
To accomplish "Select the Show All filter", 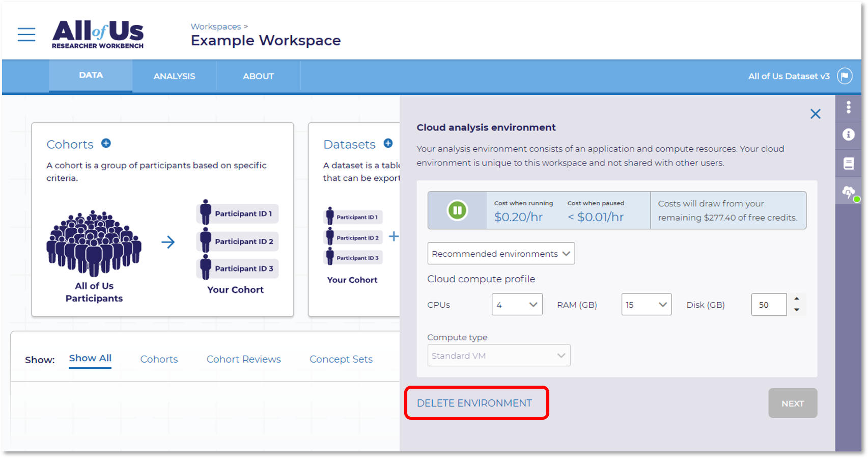I will 90,358.
